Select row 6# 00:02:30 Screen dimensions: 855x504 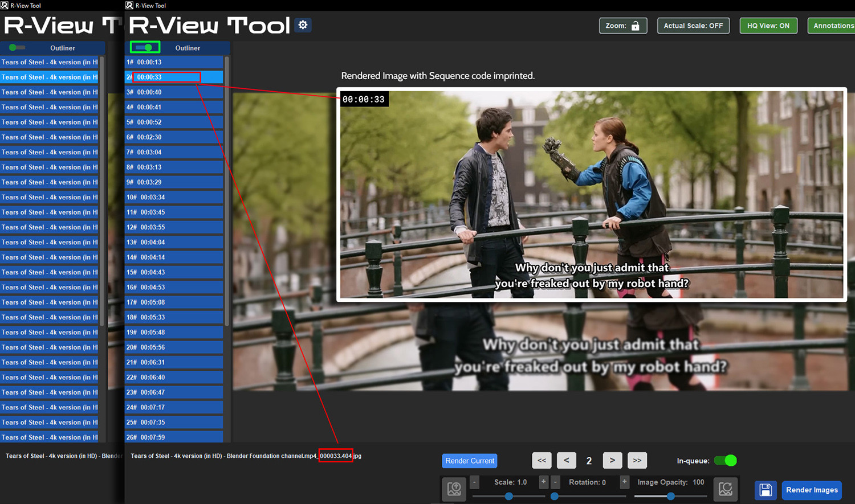tap(174, 137)
